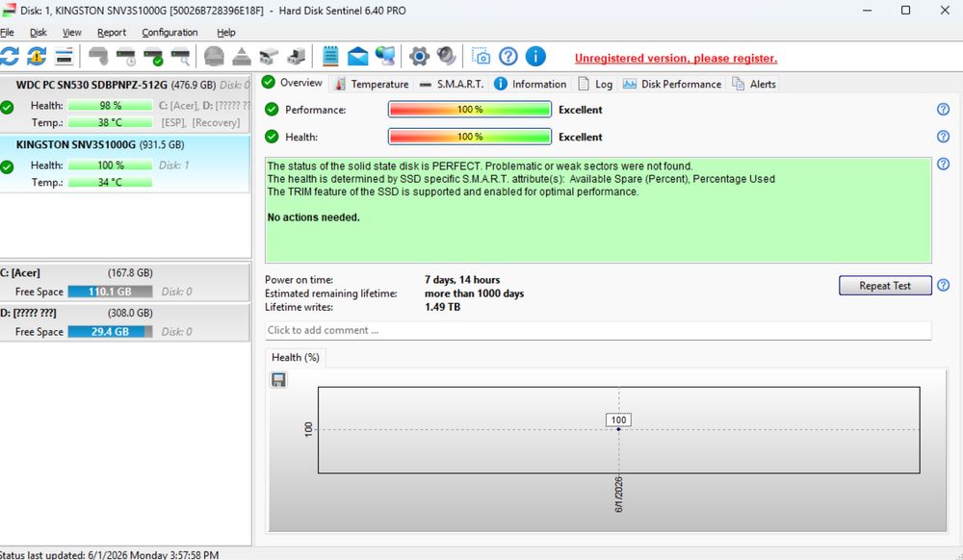
Task: Click the speaker sound toolbar icon
Action: pyautogui.click(x=447, y=57)
